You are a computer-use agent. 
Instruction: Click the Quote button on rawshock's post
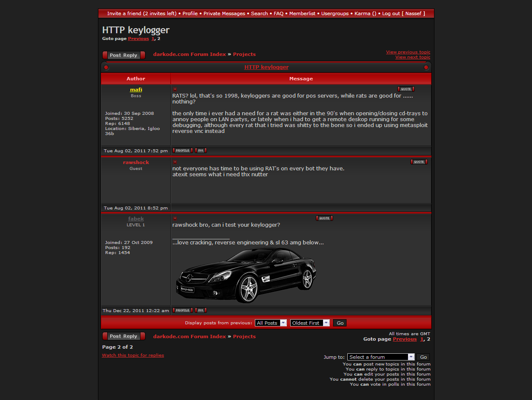(419, 162)
